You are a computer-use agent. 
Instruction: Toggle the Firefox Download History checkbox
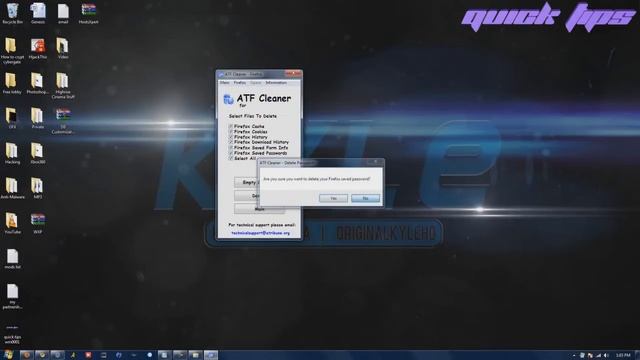tap(231, 142)
